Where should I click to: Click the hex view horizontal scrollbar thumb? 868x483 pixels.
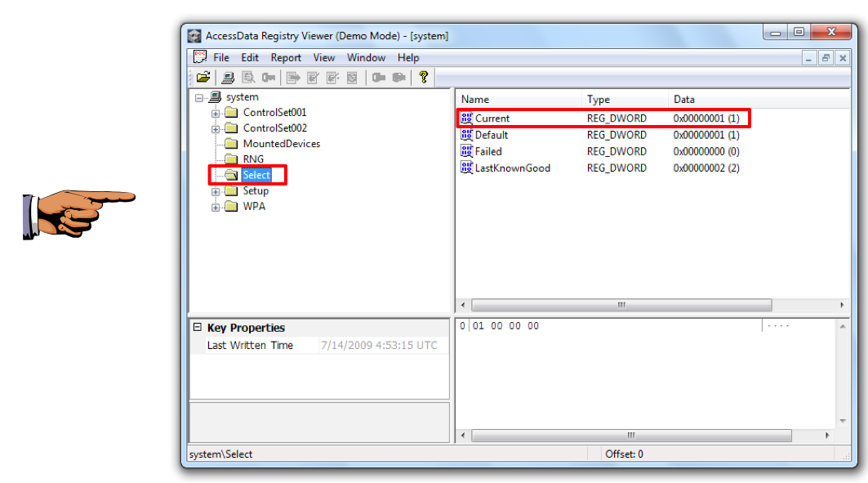point(631,436)
